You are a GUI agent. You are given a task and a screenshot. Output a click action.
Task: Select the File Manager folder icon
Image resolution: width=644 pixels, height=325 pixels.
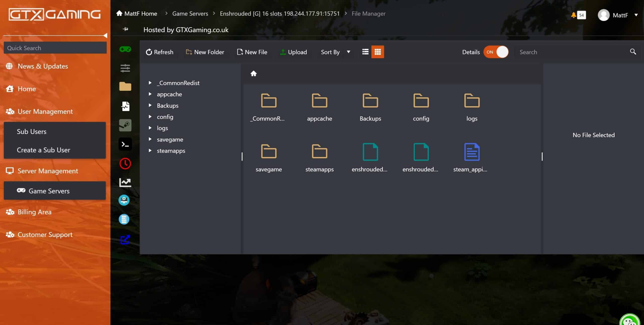tap(125, 87)
